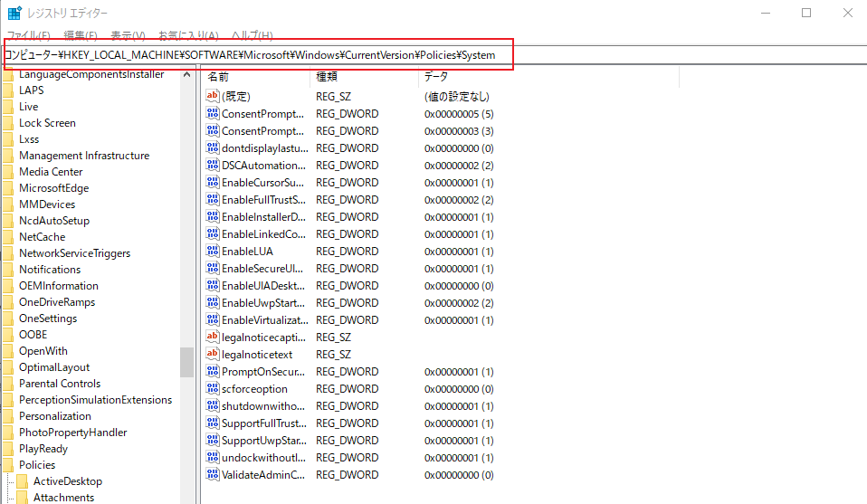Viewport: 867px width, 504px height.
Task: Click the DWORD icon next to SupportUwpStar... entry
Action: pos(213,440)
